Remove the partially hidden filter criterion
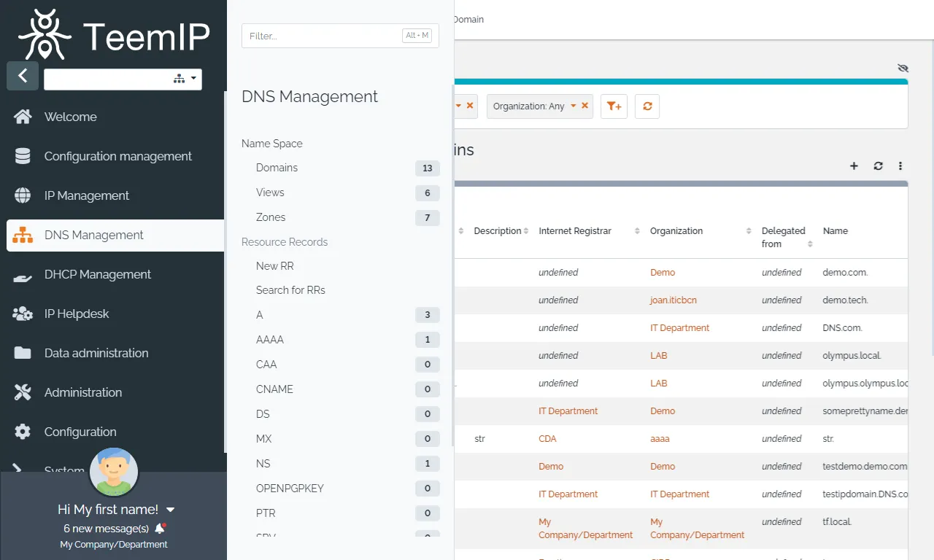Screen dimensions: 934x560 (470, 106)
